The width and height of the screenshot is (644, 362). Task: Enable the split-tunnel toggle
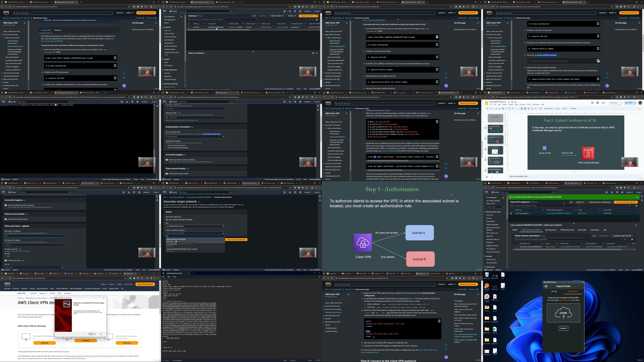coord(6,260)
